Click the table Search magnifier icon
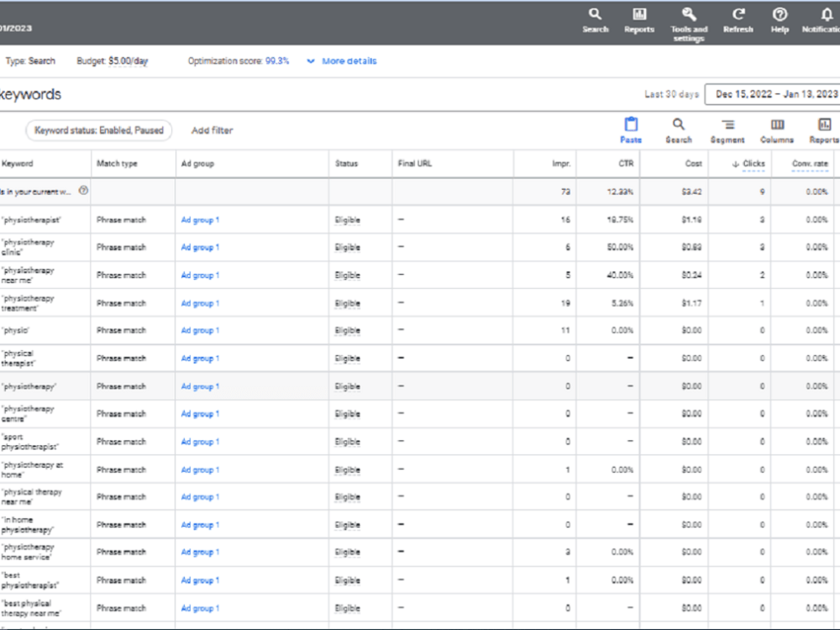This screenshot has width=840, height=630. 678,125
